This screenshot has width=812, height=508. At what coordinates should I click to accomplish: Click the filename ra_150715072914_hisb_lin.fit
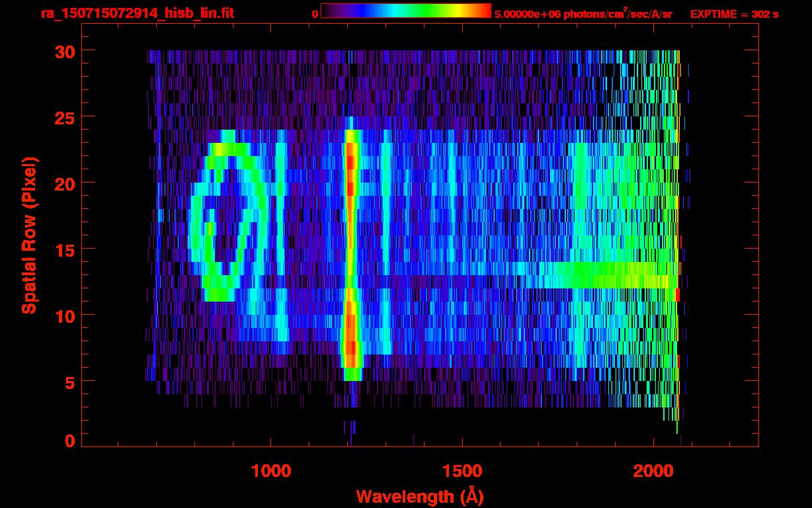pyautogui.click(x=137, y=13)
